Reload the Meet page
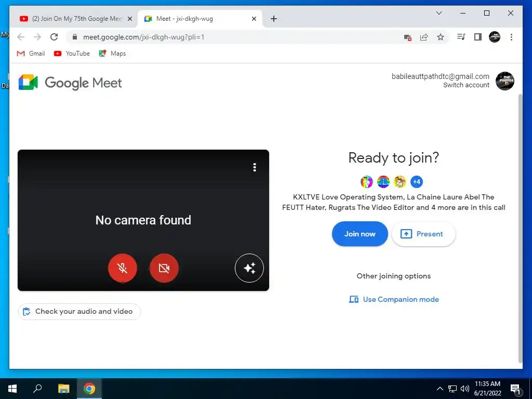This screenshot has height=399, width=532. 54,37
